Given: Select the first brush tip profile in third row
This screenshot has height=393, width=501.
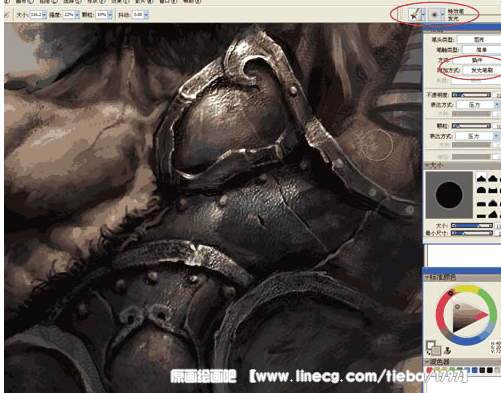Looking at the screenshot, I should [481, 203].
